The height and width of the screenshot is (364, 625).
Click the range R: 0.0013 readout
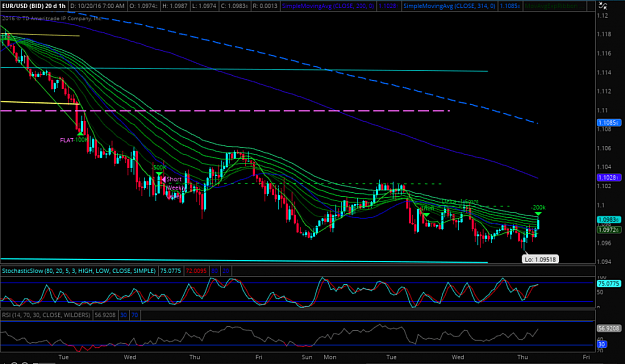265,6
